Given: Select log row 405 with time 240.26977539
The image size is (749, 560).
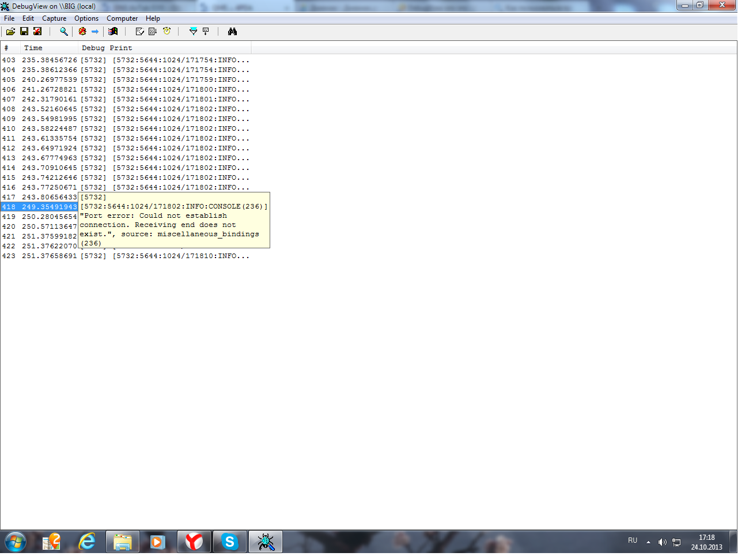Looking at the screenshot, I should point(126,80).
